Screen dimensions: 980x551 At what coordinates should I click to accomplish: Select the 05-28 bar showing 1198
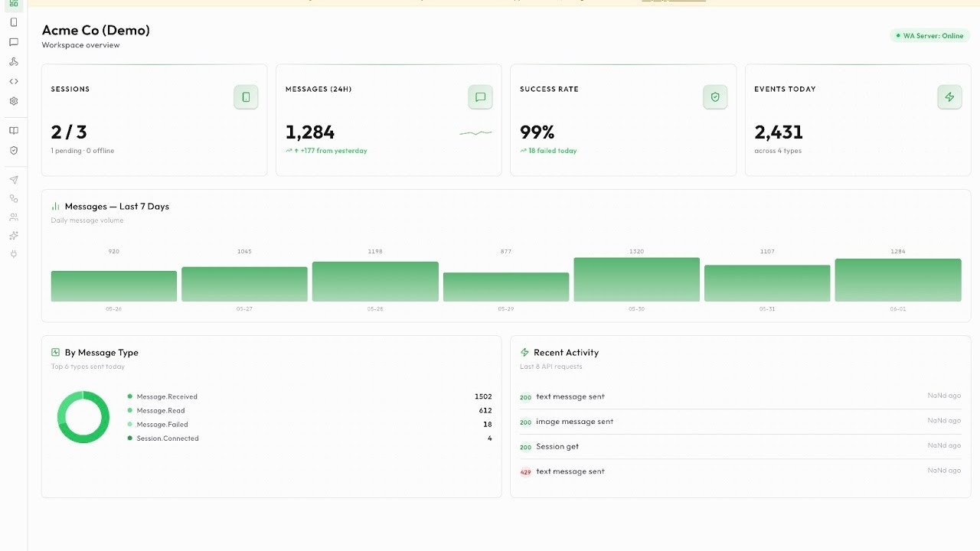point(375,282)
